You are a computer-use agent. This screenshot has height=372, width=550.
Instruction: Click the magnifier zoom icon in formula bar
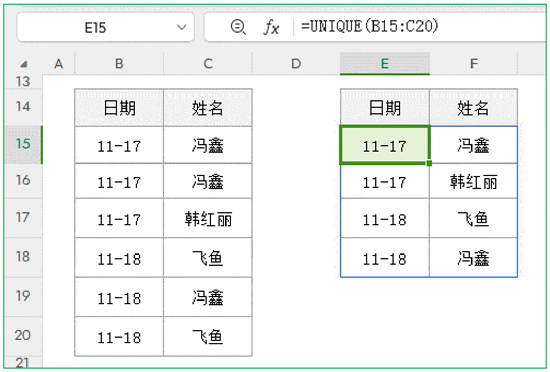click(238, 27)
